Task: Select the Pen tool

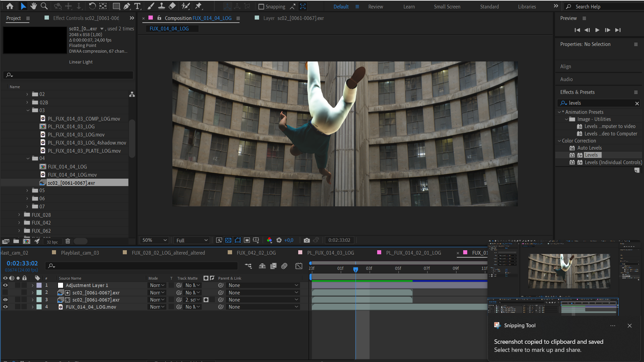Action: pos(127,6)
